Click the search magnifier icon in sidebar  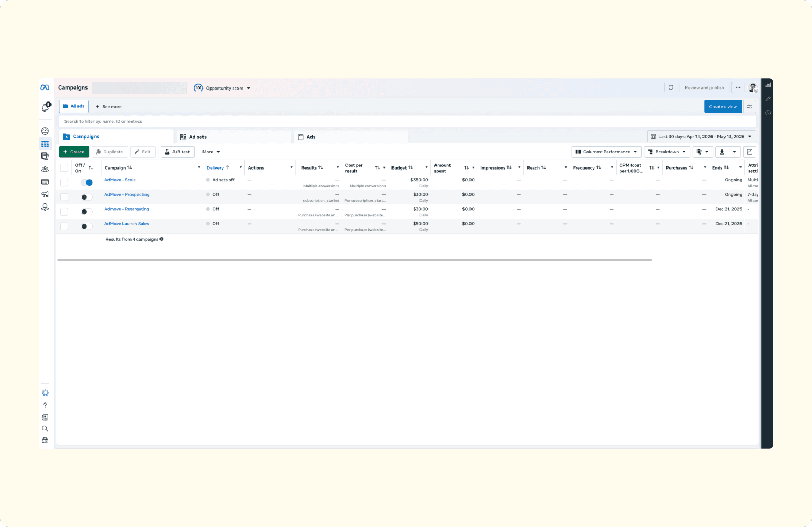pos(45,429)
